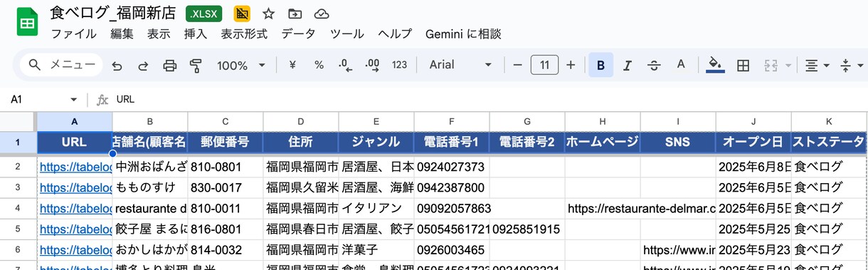Toggle italic formatting

point(628,66)
